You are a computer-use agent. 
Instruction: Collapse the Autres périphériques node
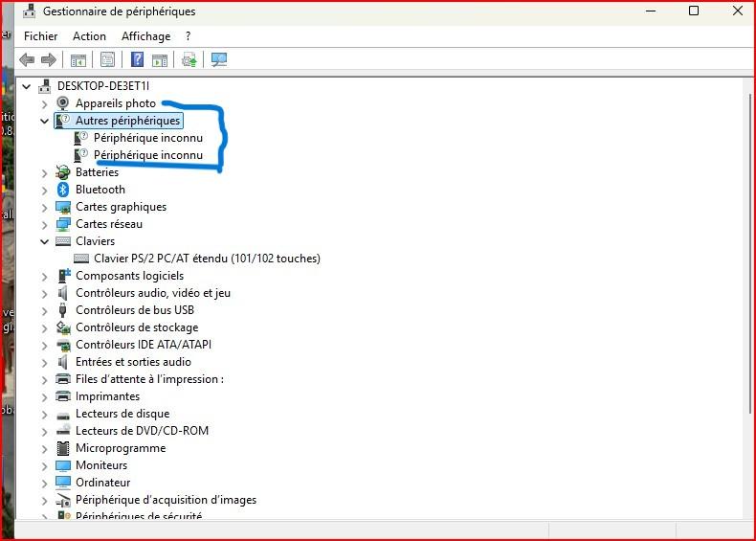click(x=44, y=122)
